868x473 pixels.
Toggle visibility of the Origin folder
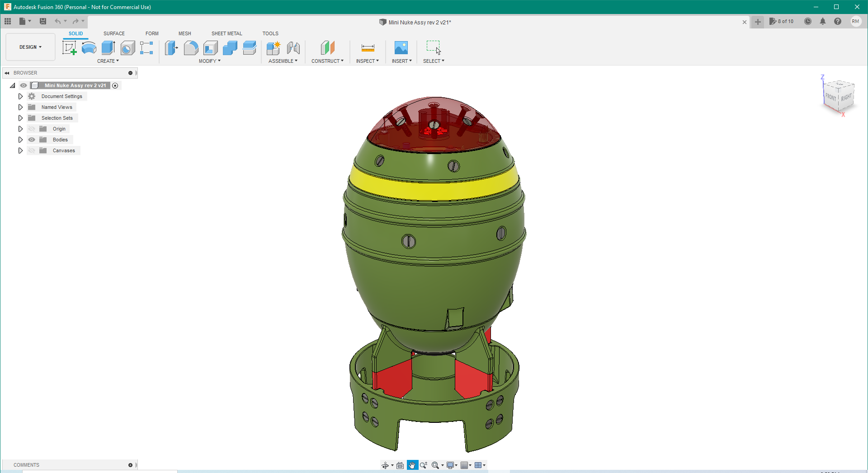32,129
